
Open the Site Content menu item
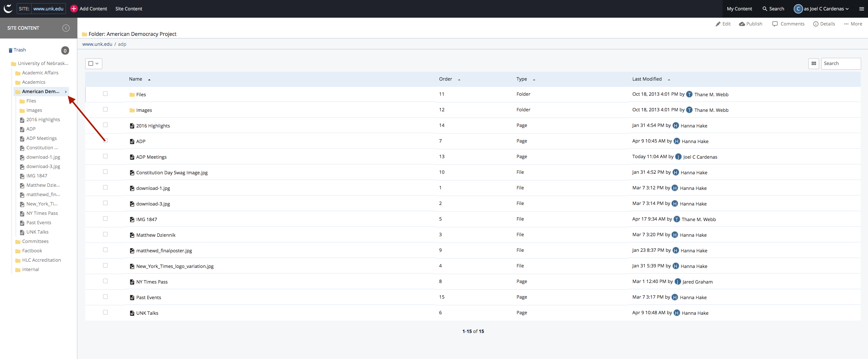(128, 9)
